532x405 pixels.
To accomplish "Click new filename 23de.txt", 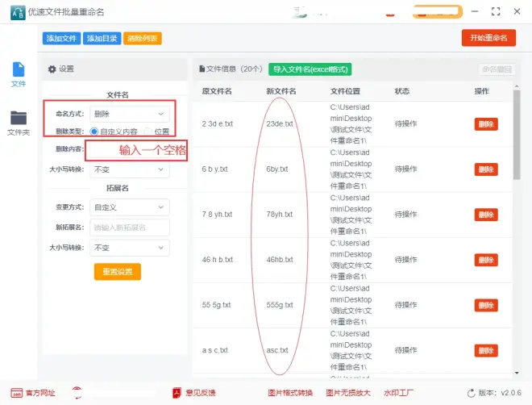I will [x=280, y=124].
